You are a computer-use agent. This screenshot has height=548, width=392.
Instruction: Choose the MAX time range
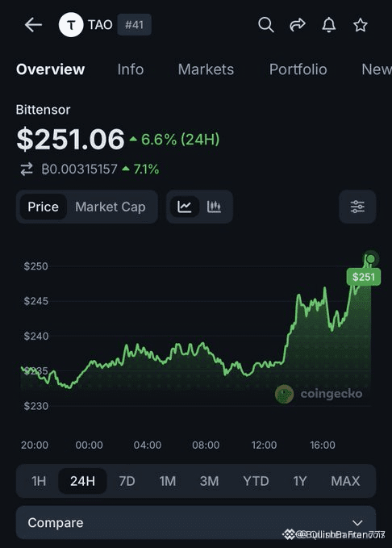coord(345,481)
